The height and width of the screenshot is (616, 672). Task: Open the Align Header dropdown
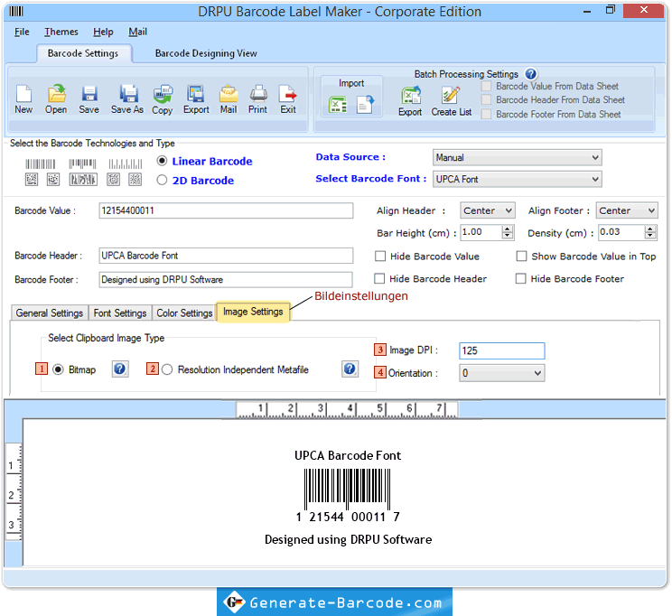pyautogui.click(x=488, y=210)
